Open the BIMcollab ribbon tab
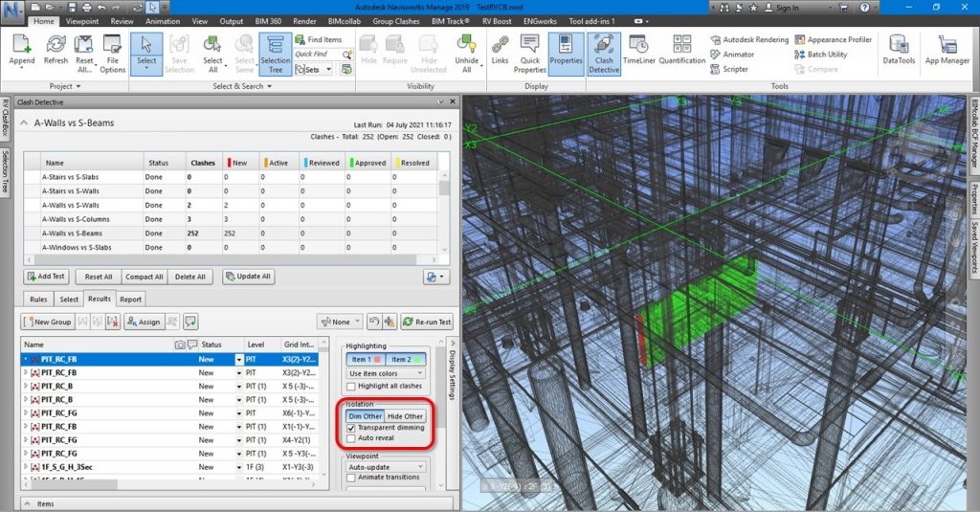The height and width of the screenshot is (512, 980). (344, 21)
